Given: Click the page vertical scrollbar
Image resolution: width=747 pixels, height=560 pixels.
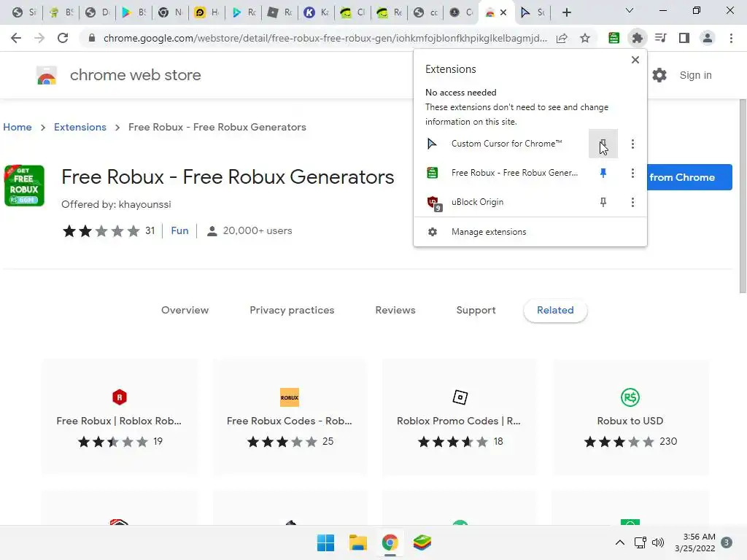Looking at the screenshot, I should tap(742, 195).
